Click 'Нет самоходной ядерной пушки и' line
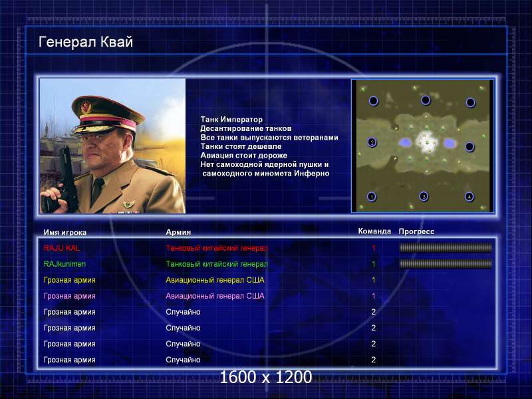532x399 pixels. pos(264,164)
